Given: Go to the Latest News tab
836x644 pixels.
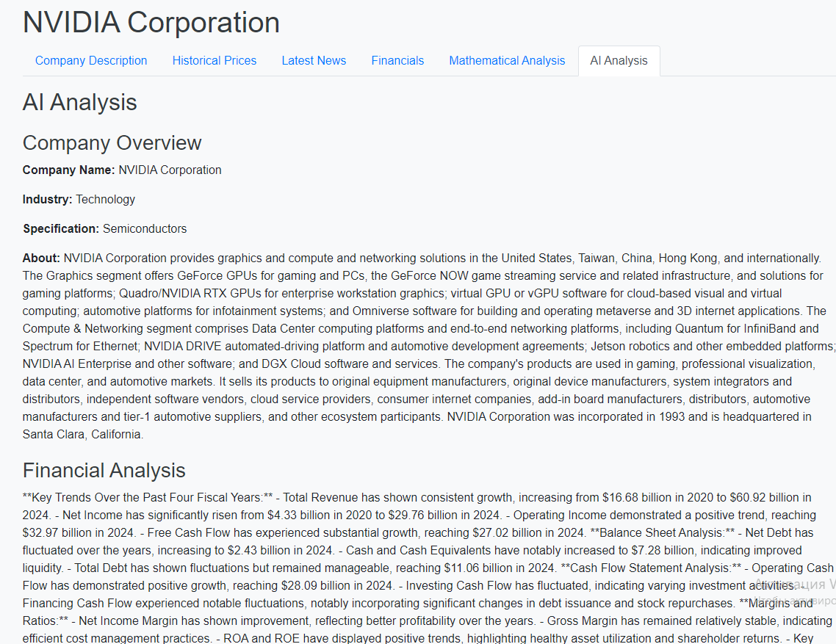Looking at the screenshot, I should coord(314,61).
